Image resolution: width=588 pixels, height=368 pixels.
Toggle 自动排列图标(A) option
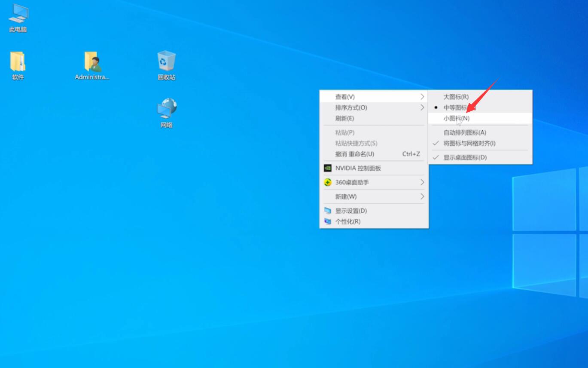click(480, 132)
